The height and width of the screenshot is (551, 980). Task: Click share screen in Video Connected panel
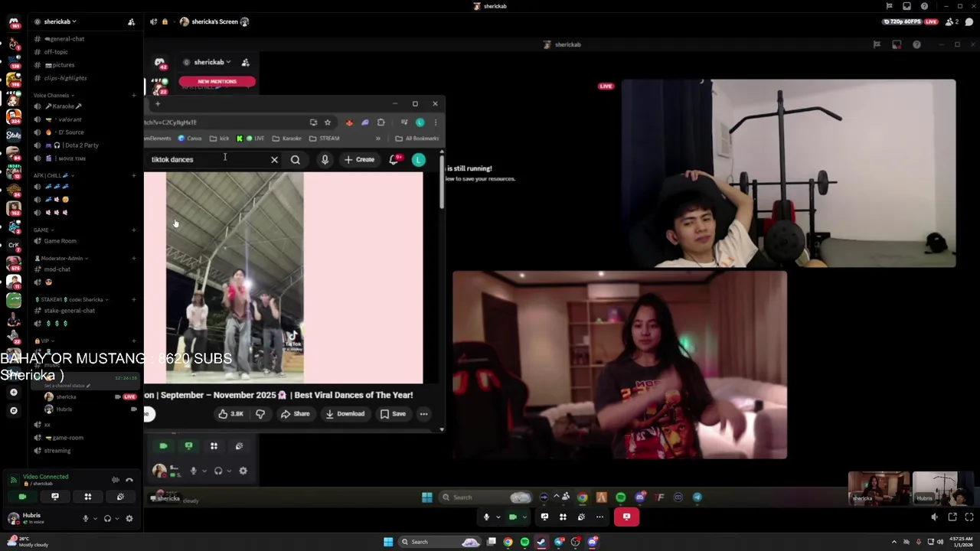[x=55, y=497]
